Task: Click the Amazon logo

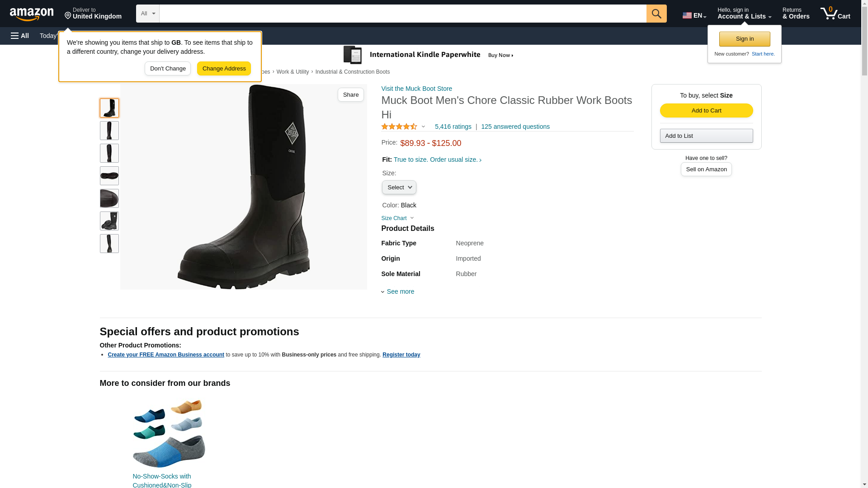Action: [x=32, y=14]
